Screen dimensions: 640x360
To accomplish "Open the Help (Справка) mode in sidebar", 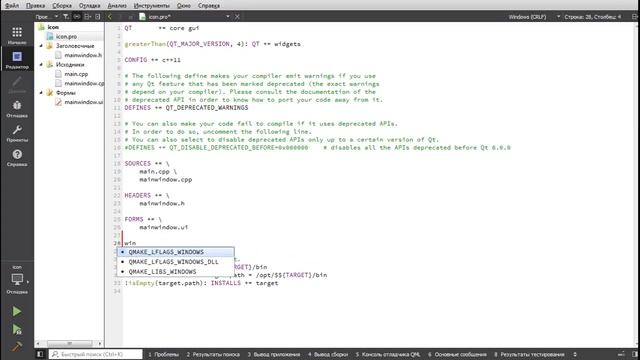I will [17, 158].
